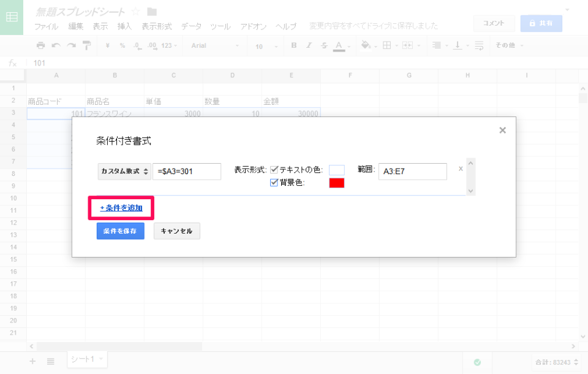Open the Arial font dropdown
Screen dimensions: 588x374
tap(213, 45)
